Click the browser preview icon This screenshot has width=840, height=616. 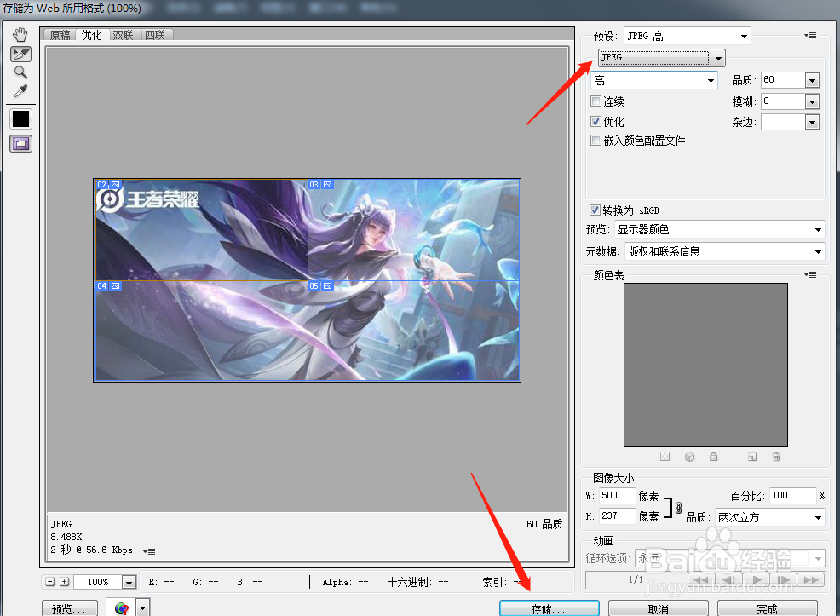(122, 608)
